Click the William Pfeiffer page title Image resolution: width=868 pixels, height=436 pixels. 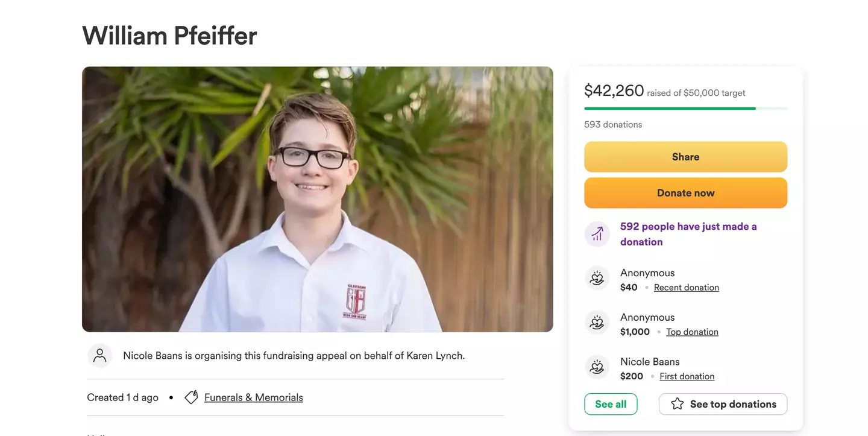click(x=169, y=36)
